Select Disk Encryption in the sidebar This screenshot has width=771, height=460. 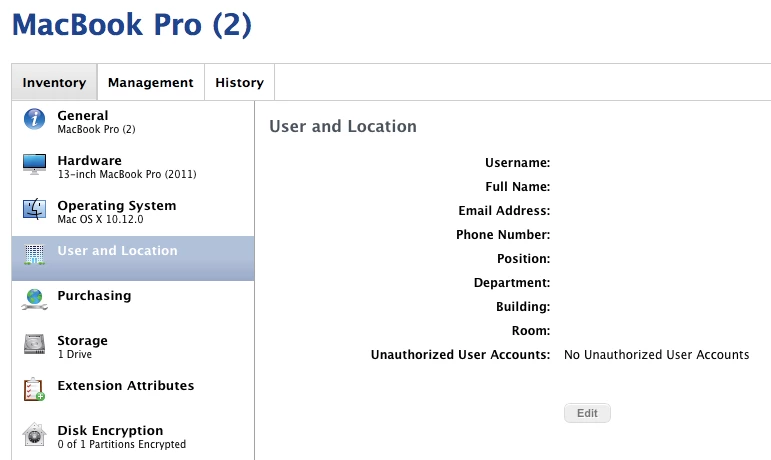tap(133, 437)
